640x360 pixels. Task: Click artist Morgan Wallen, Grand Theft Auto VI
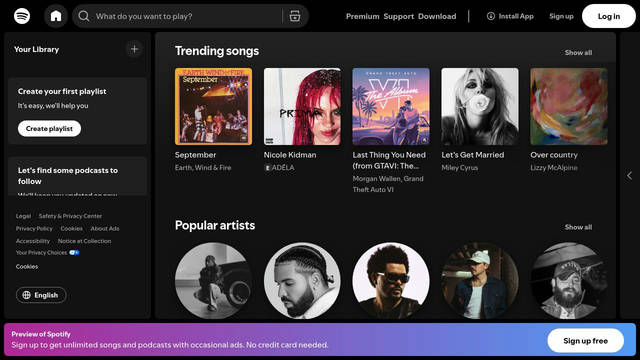pos(388,184)
